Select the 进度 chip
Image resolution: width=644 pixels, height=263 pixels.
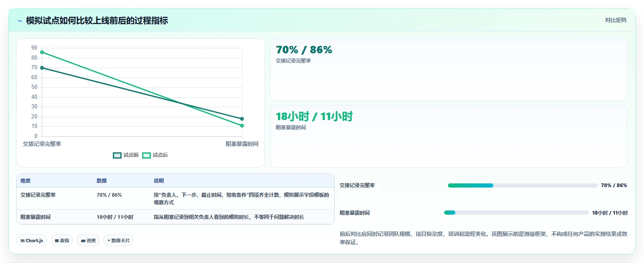click(x=88, y=240)
